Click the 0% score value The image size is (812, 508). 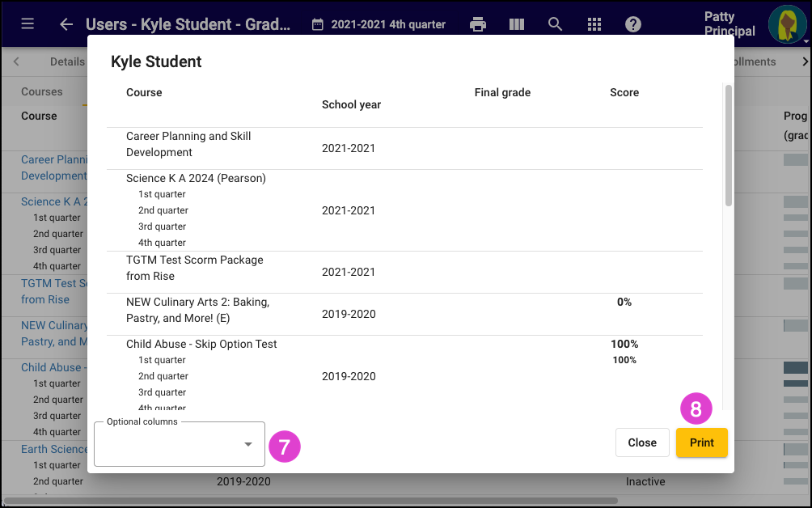(x=624, y=302)
